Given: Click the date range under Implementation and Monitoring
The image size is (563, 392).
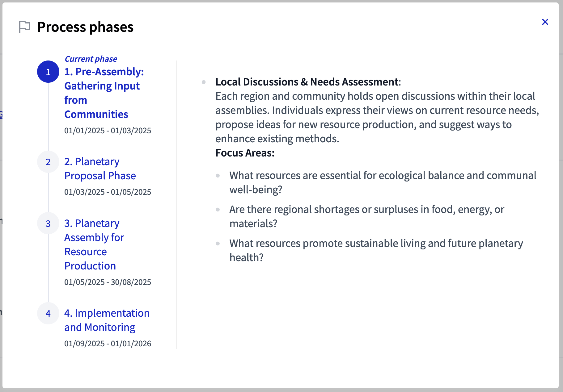Looking at the screenshot, I should pyautogui.click(x=108, y=343).
